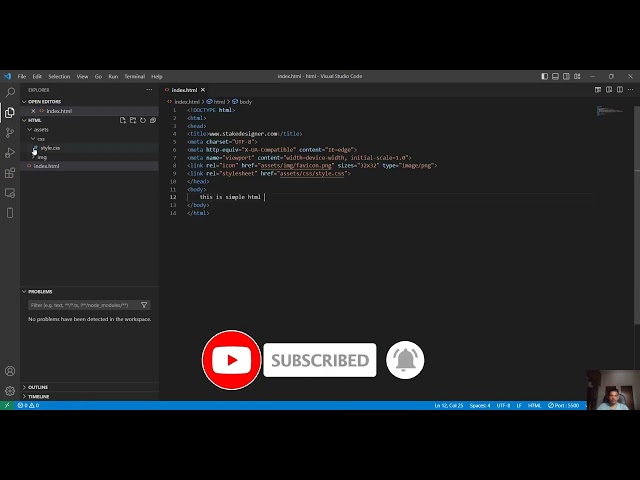The height and width of the screenshot is (480, 640).
Task: Customize layout from title bar
Action: click(577, 76)
